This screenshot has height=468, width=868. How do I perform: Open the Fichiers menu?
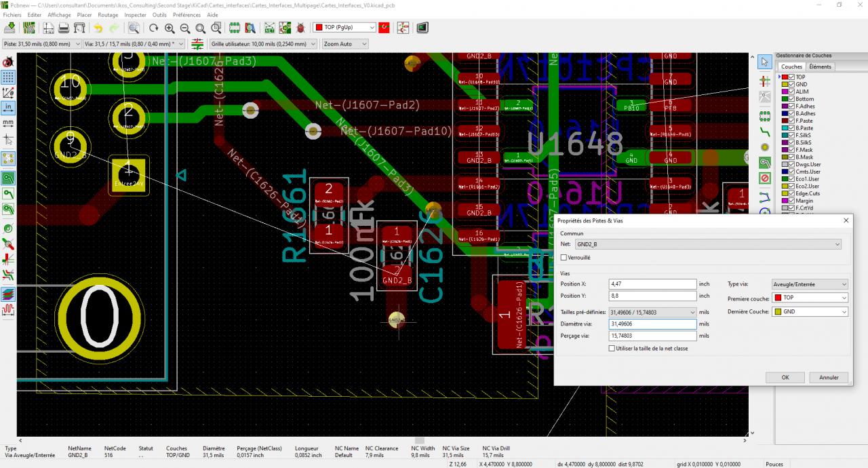pos(12,14)
